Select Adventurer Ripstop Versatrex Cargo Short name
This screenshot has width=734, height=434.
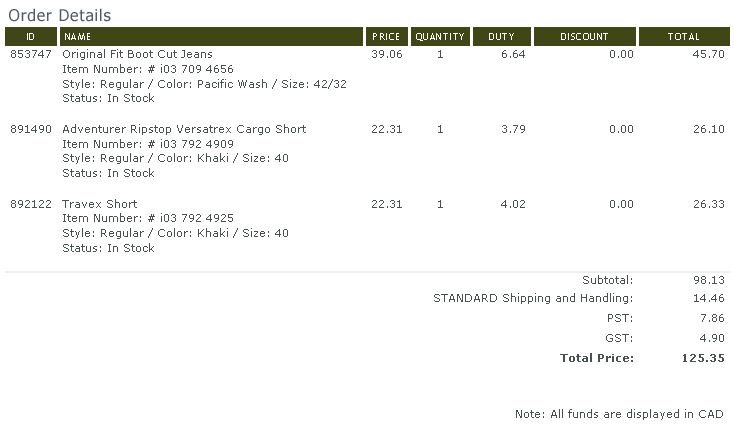[x=184, y=129]
